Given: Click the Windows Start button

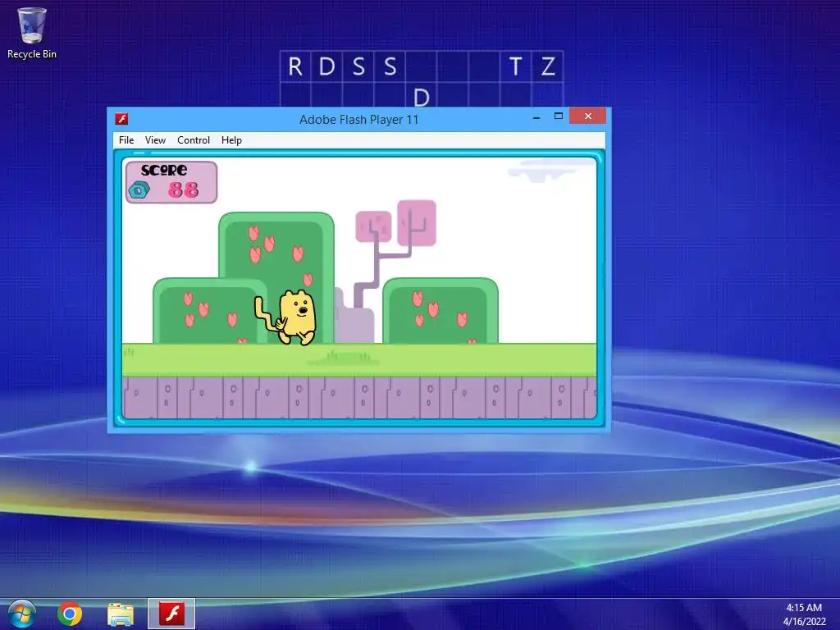Looking at the screenshot, I should [21, 614].
